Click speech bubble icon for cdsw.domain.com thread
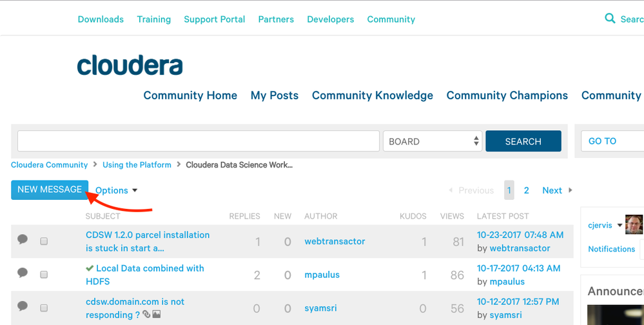Screen dimensions: 644x325 coord(23,306)
